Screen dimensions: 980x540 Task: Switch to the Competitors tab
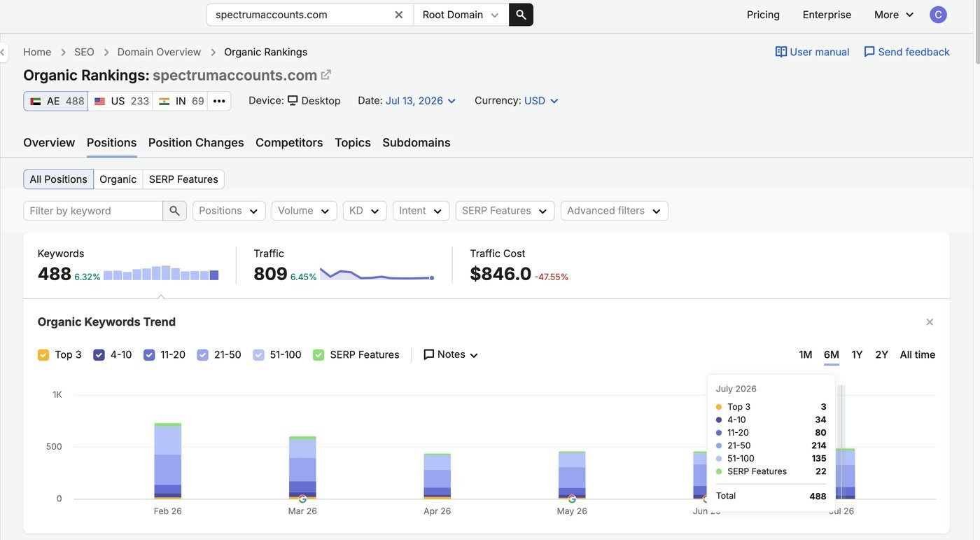289,143
